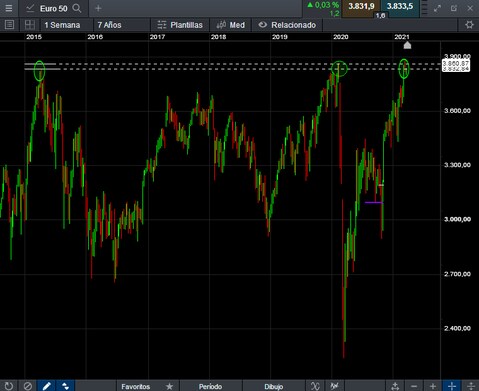This screenshot has width=479, height=391.
Task: Open the hamburger menu at top-left
Action: 9,8
